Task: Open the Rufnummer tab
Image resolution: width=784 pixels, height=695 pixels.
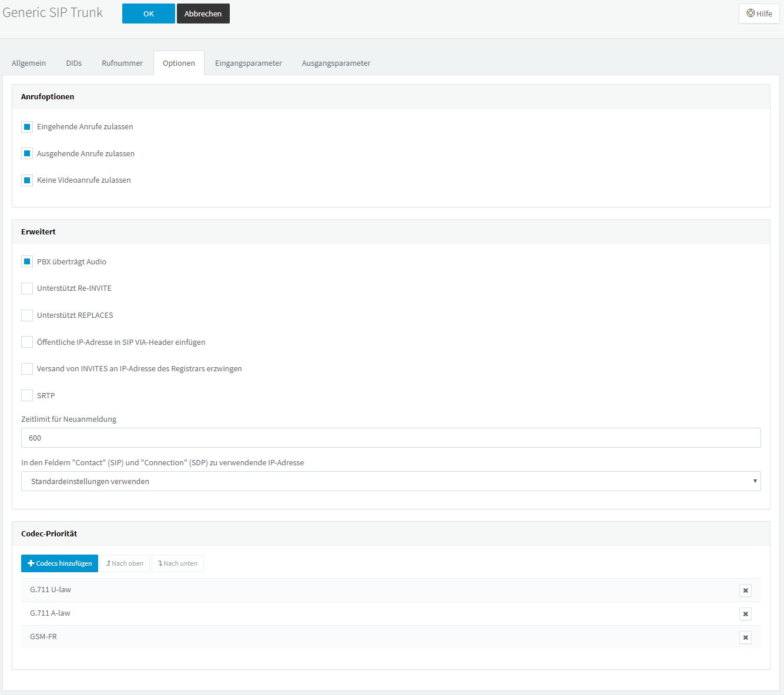Action: (x=122, y=63)
